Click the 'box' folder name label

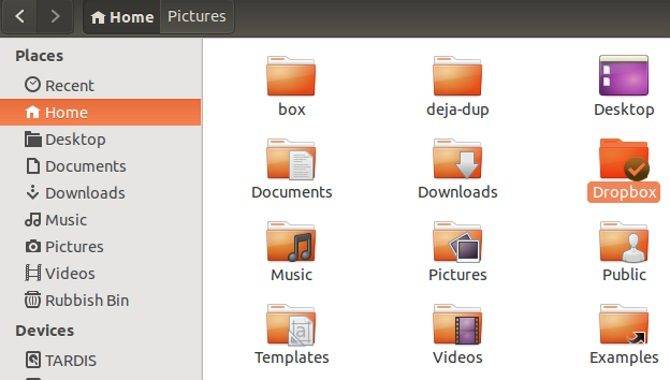pyautogui.click(x=292, y=109)
